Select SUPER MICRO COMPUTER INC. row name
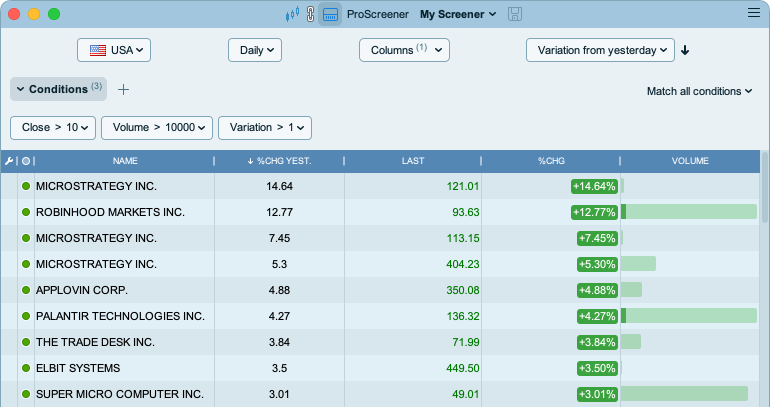The height and width of the screenshot is (407, 770). tap(119, 394)
